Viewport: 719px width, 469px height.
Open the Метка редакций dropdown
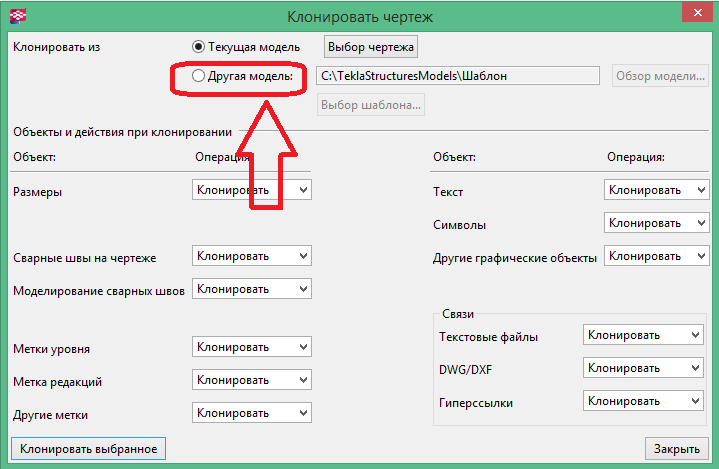click(252, 380)
